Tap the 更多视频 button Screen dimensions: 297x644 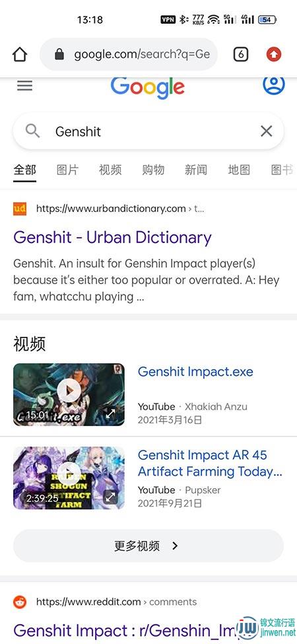click(148, 546)
